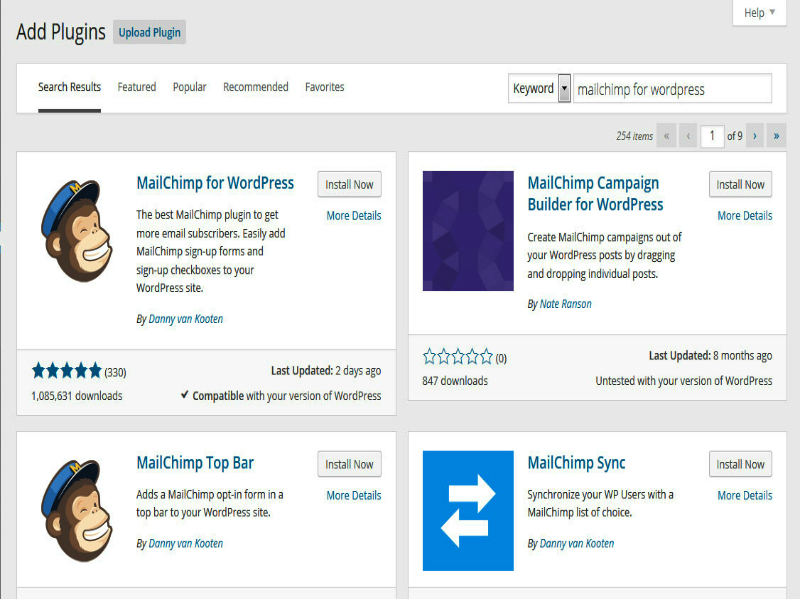Click "Untested with your version of WordPress" text
800x600 pixels.
[x=684, y=381]
